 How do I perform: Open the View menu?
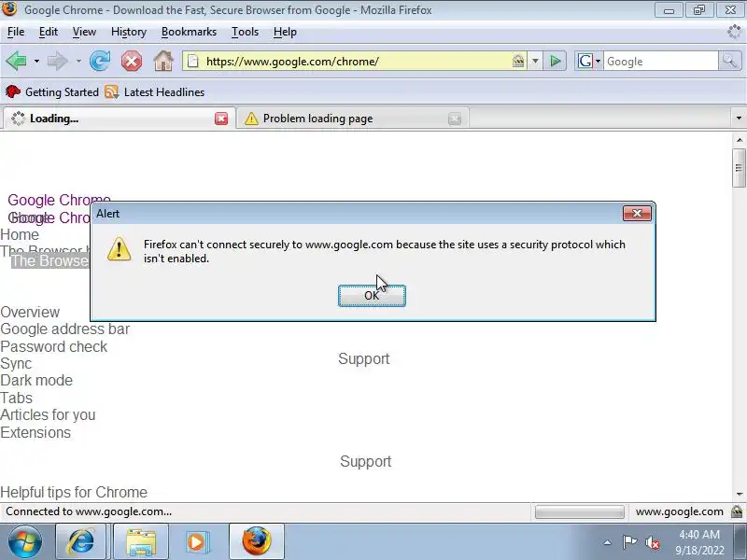tap(84, 32)
